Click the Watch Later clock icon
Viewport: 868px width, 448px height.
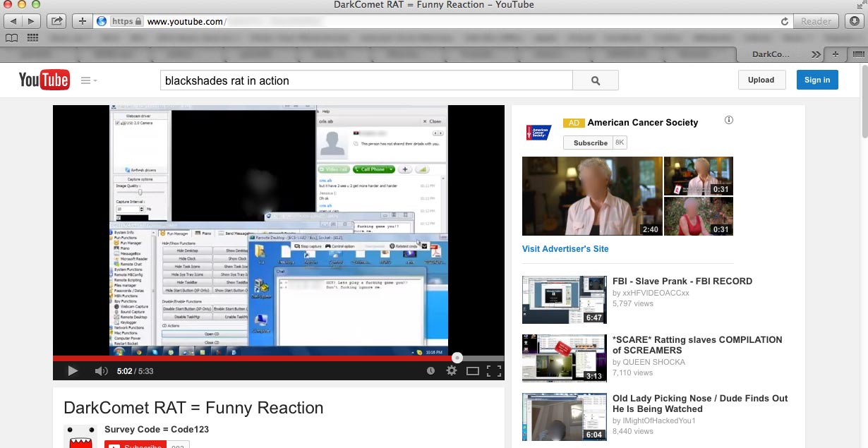pyautogui.click(x=430, y=371)
